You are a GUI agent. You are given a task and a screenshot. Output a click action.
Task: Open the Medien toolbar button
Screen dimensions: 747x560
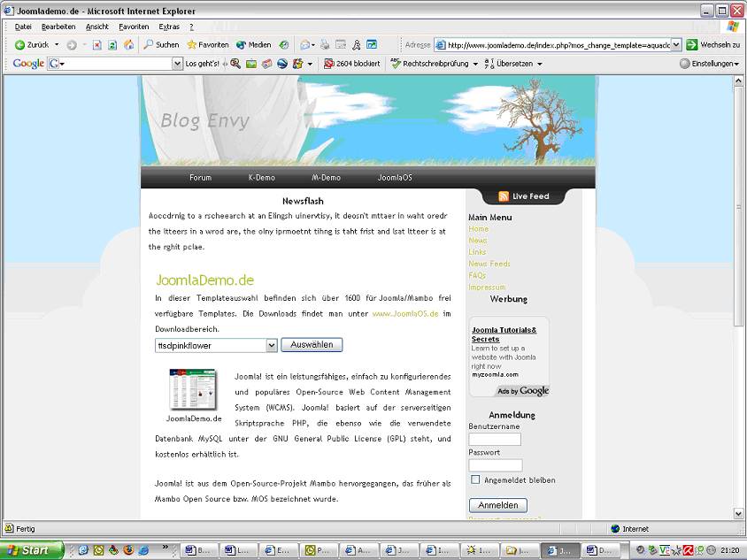click(253, 45)
